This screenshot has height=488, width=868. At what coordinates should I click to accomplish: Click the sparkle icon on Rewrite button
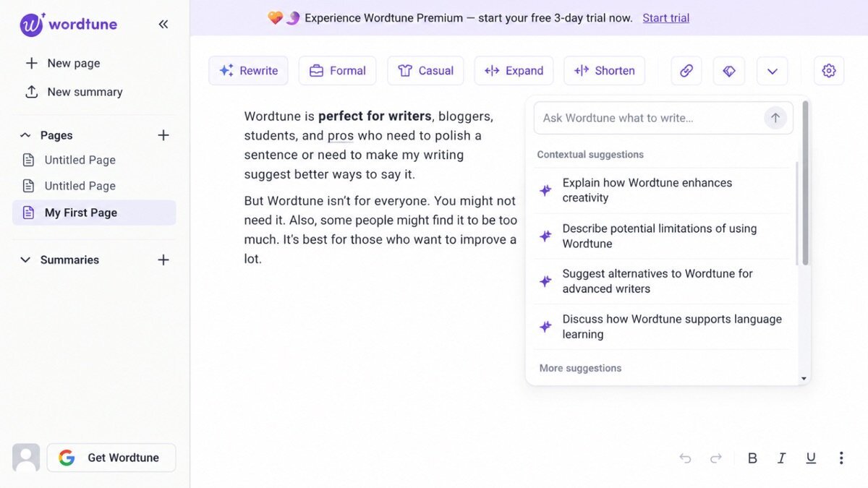226,71
